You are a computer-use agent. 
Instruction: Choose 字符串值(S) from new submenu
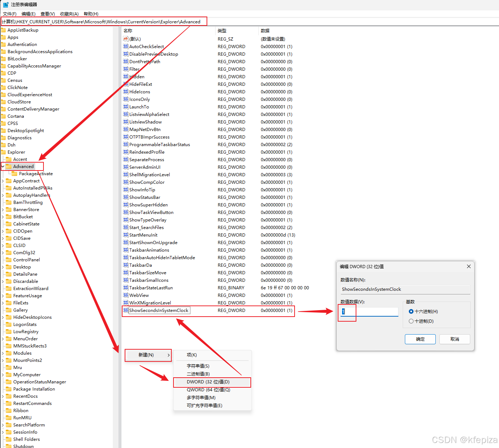click(212, 366)
